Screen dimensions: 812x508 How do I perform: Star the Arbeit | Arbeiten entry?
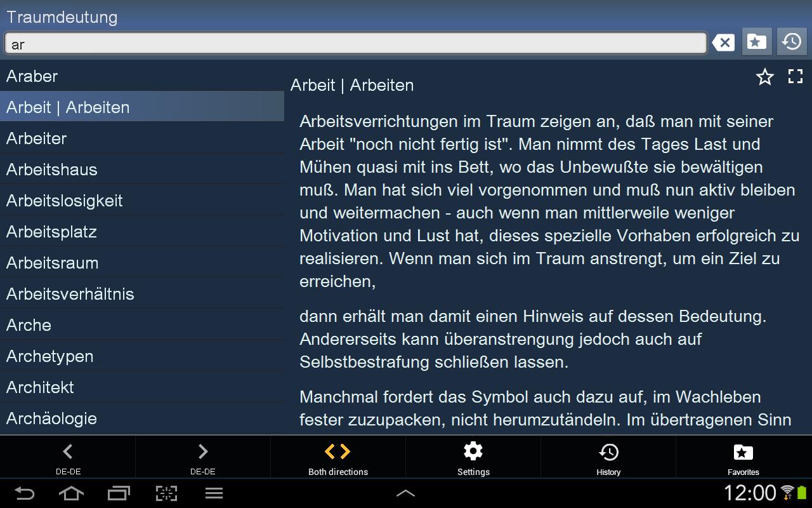click(765, 77)
